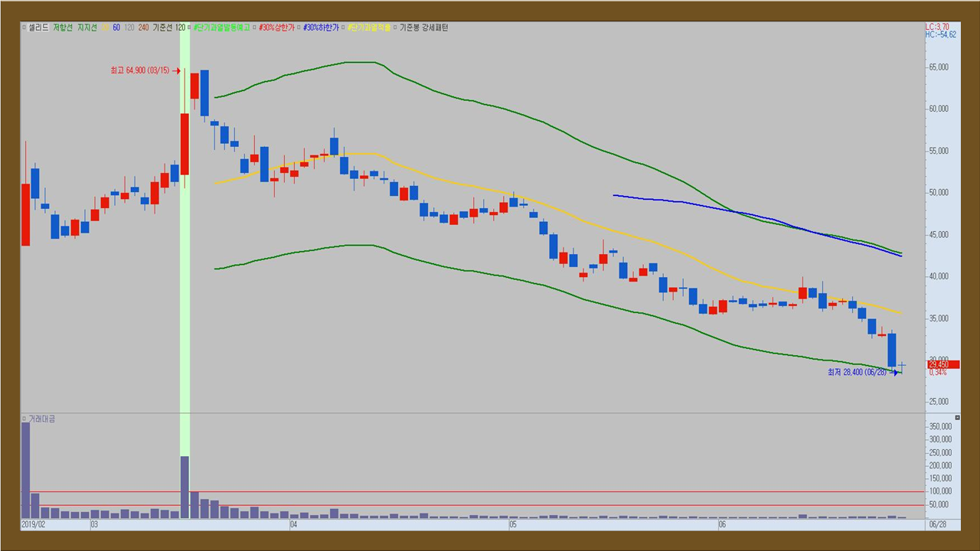
Task: Click the 100,000 volume axis label
Action: [940, 491]
